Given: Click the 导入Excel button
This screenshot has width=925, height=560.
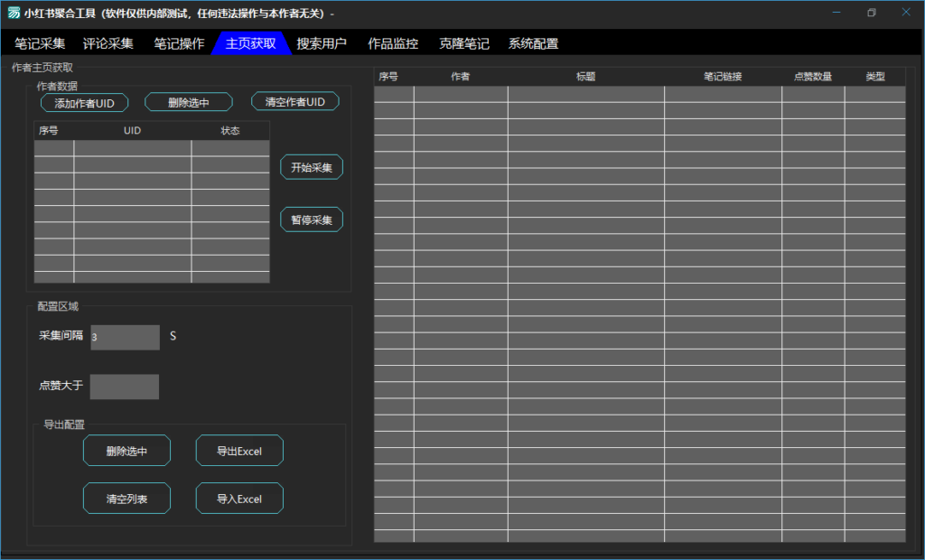Looking at the screenshot, I should (239, 499).
